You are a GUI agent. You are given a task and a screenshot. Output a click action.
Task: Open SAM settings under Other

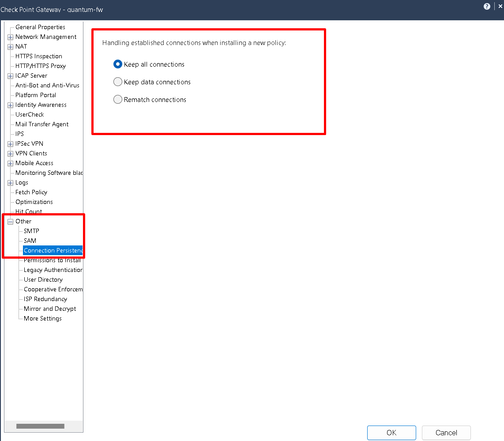click(x=30, y=241)
